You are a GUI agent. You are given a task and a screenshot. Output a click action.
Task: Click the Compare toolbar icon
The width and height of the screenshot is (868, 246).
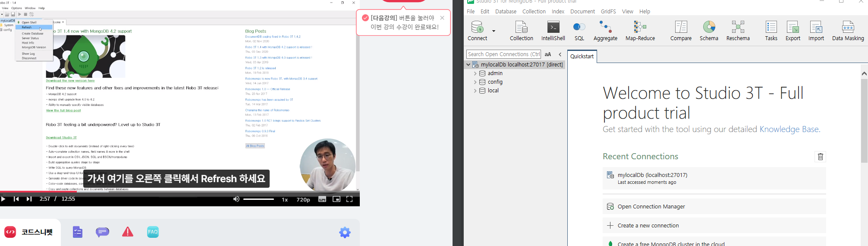(x=681, y=31)
